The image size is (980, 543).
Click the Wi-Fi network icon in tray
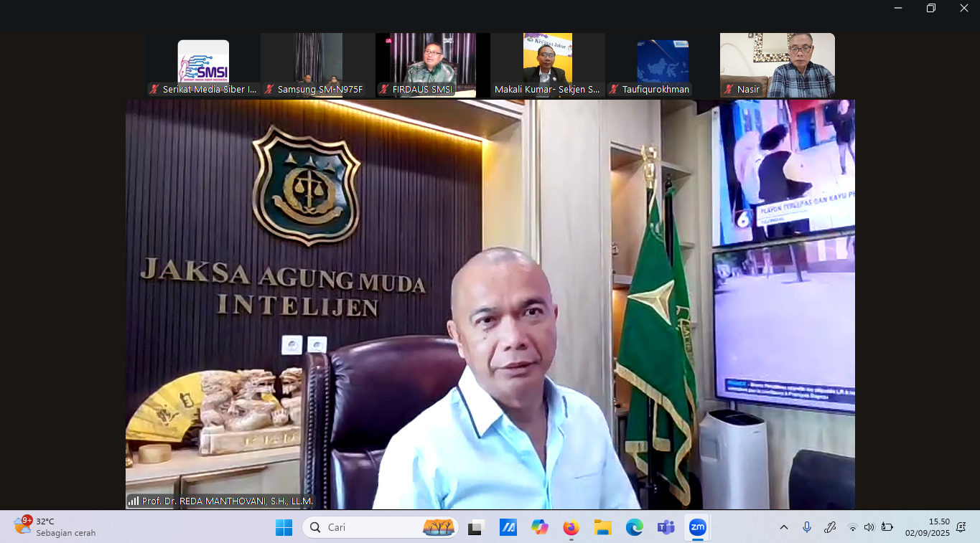point(853,527)
